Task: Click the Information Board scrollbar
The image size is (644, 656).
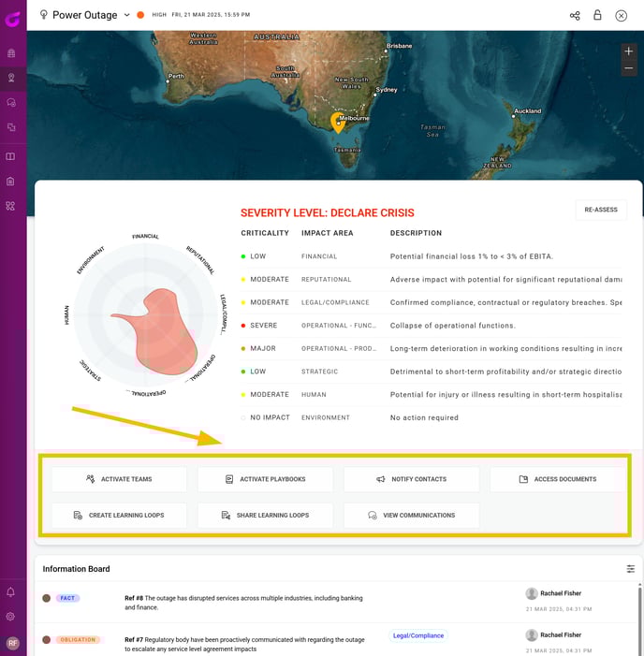Action: 639,615
